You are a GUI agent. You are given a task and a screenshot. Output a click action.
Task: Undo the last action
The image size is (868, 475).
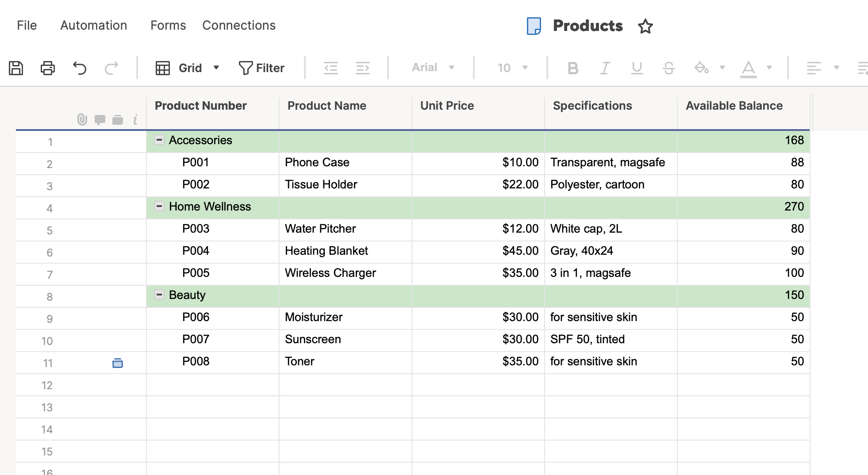tap(80, 68)
